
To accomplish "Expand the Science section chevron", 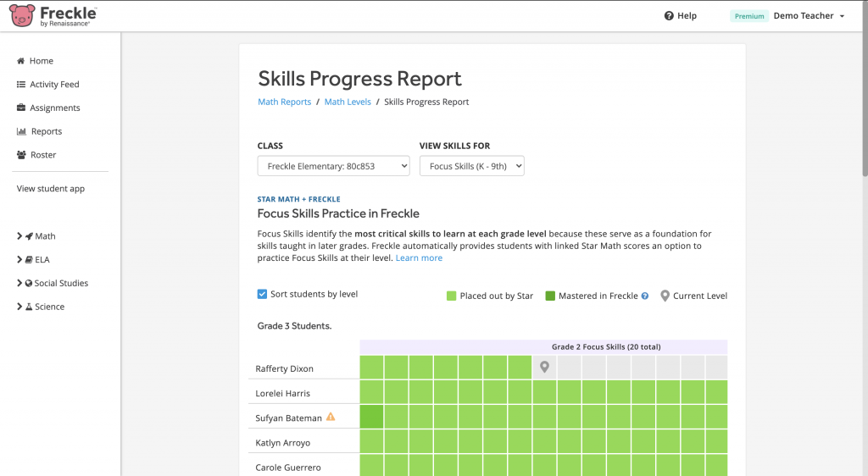I will coord(20,307).
